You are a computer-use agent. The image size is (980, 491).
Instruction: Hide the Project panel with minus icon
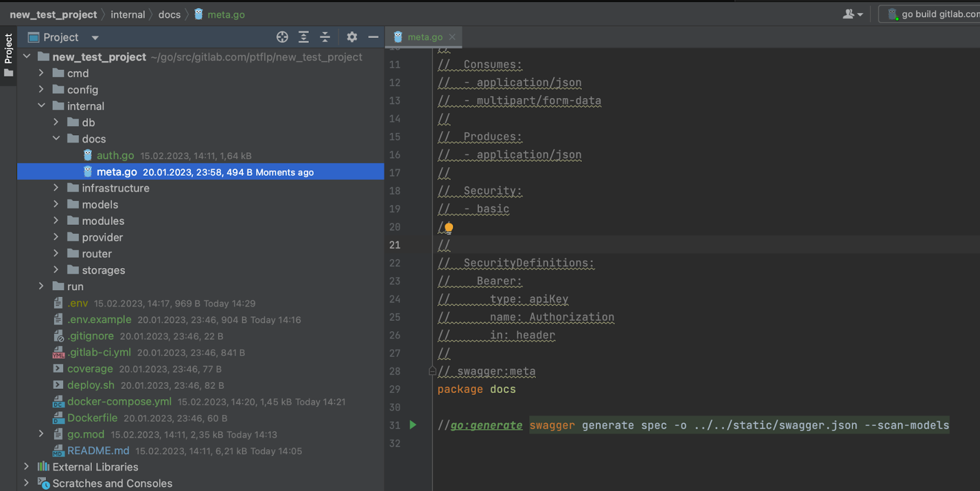click(373, 37)
